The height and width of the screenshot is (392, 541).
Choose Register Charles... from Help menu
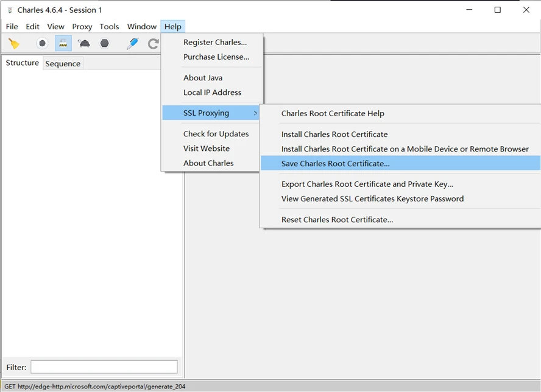coord(215,42)
